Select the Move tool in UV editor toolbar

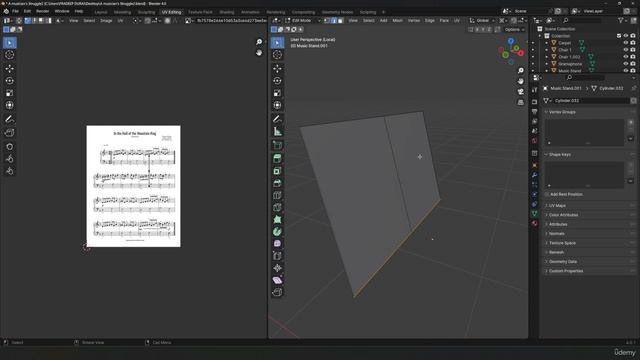click(9, 69)
